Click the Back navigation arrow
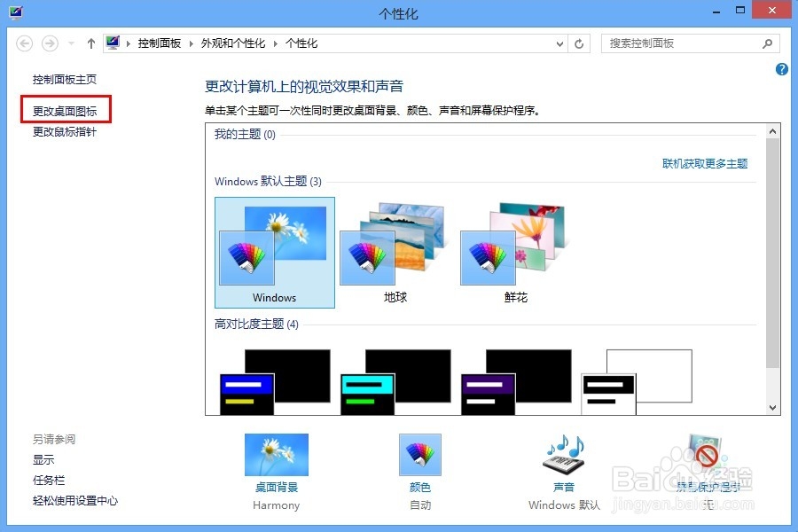Screen dimensions: 798x532 click(25, 43)
